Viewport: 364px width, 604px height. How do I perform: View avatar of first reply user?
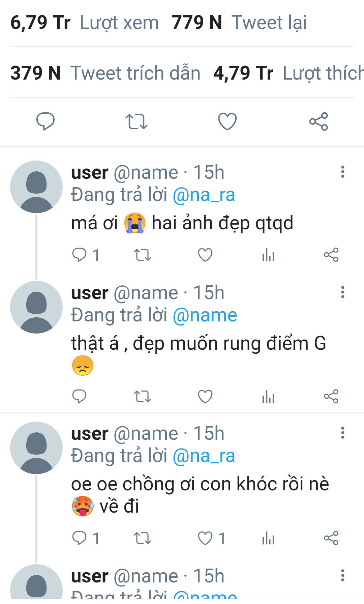point(36,187)
